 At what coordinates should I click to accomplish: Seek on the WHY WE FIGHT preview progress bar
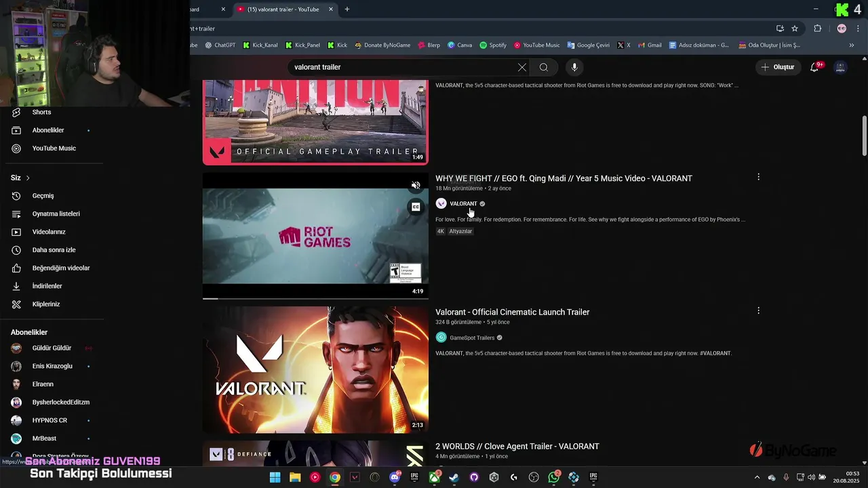pos(315,298)
